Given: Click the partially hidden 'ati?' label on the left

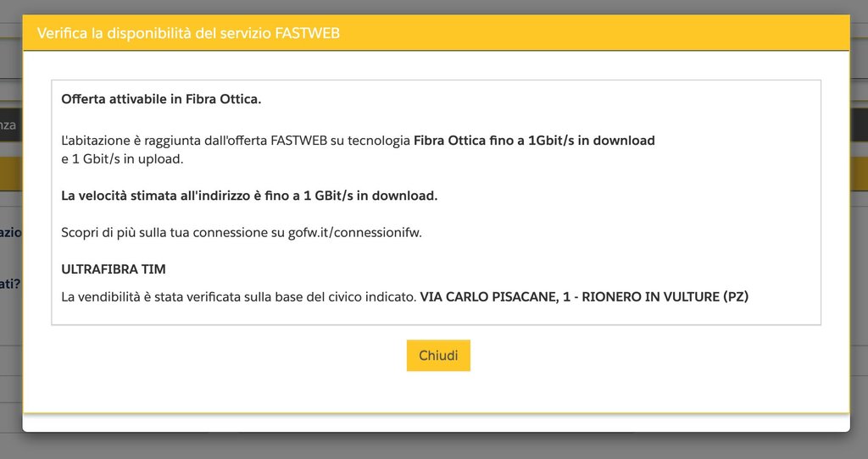Looking at the screenshot, I should coord(9,284).
